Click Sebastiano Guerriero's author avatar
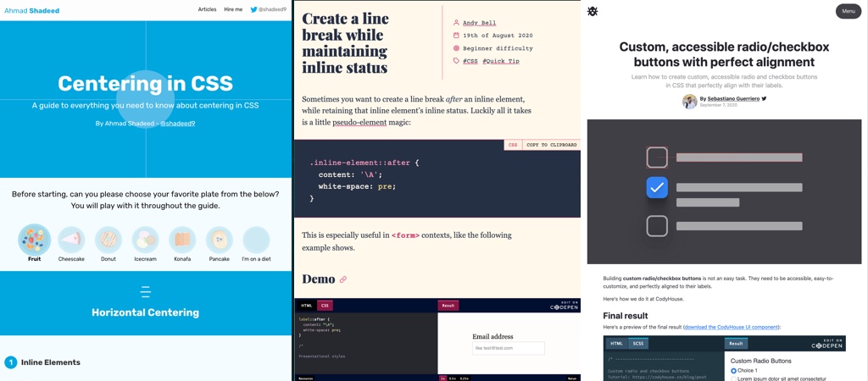This screenshot has width=868, height=381. click(690, 102)
